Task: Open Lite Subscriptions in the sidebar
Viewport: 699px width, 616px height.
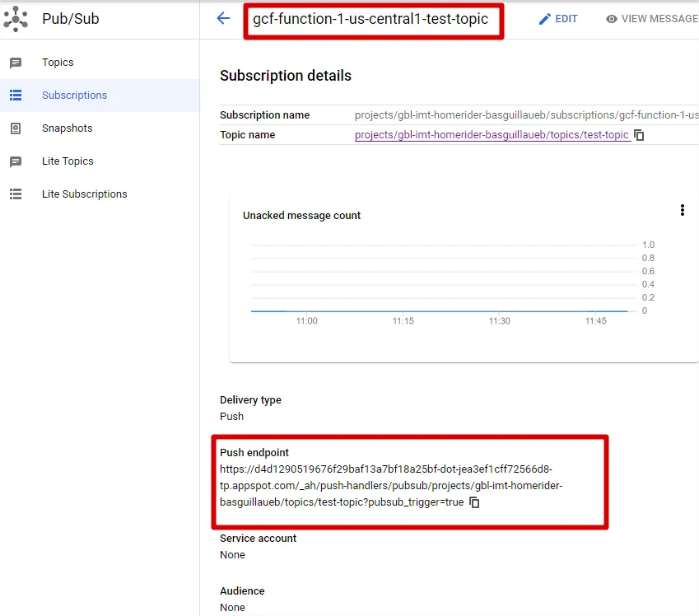Action: coord(85,194)
